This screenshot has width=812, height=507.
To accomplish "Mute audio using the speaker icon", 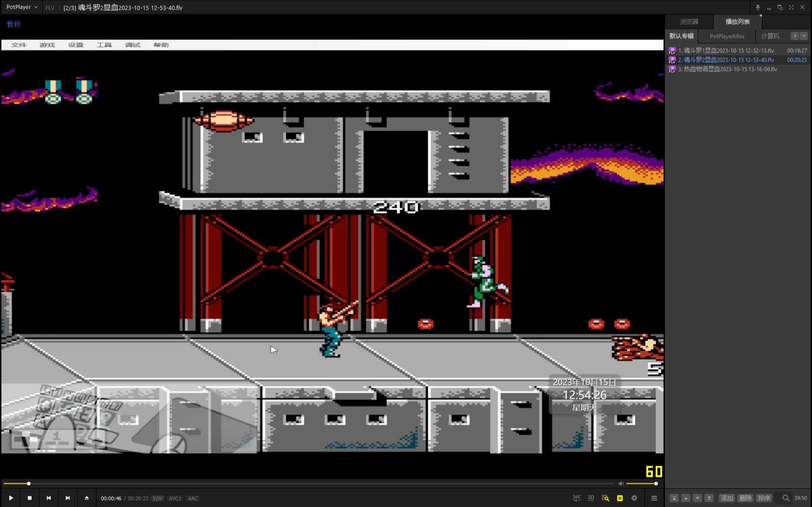I will coord(621,483).
